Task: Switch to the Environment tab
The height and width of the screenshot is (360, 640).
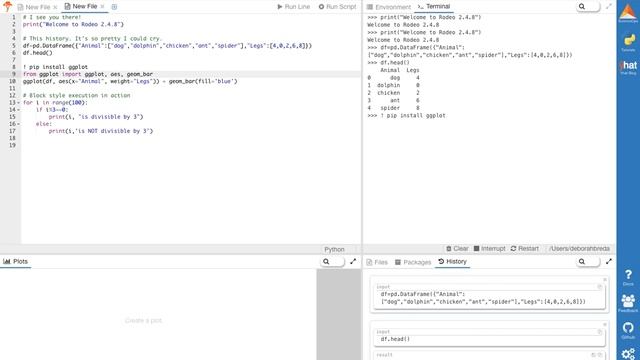Action: point(389,7)
